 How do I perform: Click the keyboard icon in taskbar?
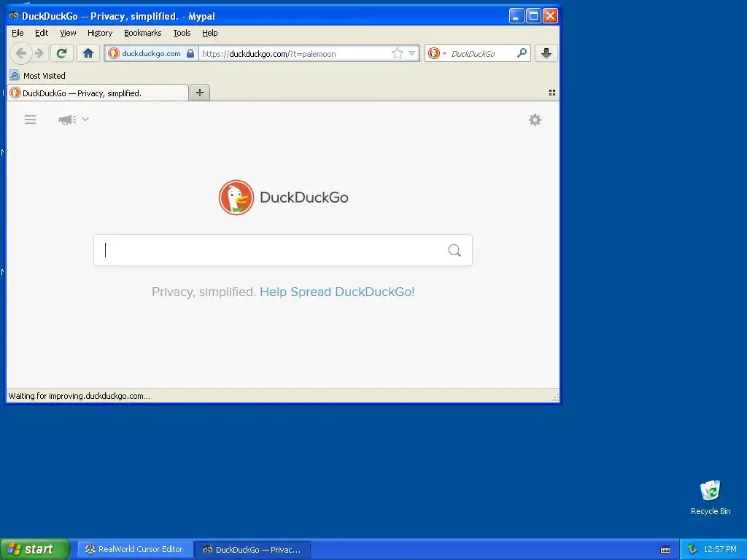(x=665, y=550)
